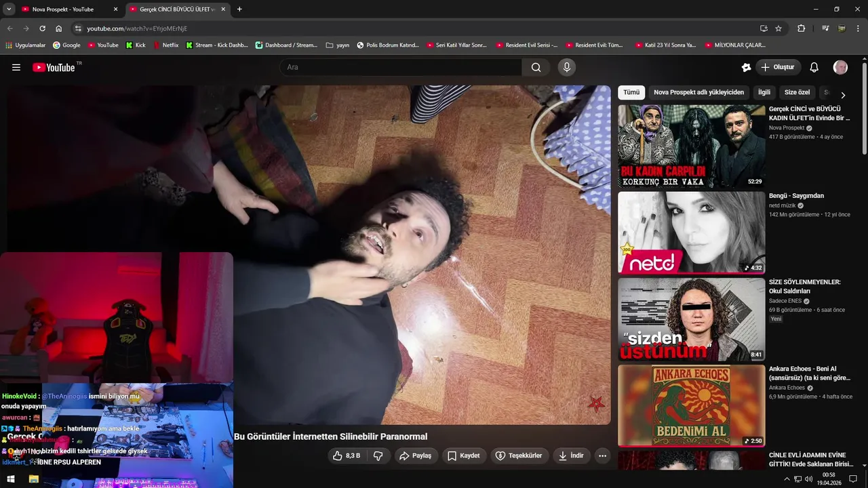Image resolution: width=868 pixels, height=488 pixels.
Task: Open the Kick bookmark
Action: (x=136, y=45)
